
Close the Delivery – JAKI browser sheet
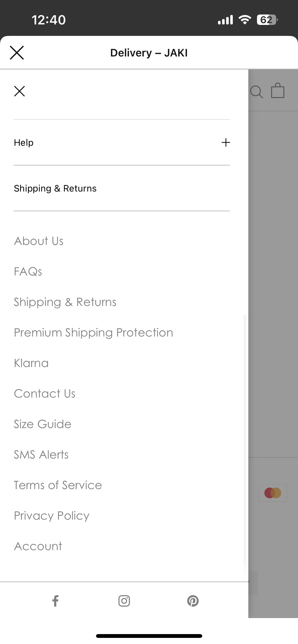pyautogui.click(x=17, y=53)
